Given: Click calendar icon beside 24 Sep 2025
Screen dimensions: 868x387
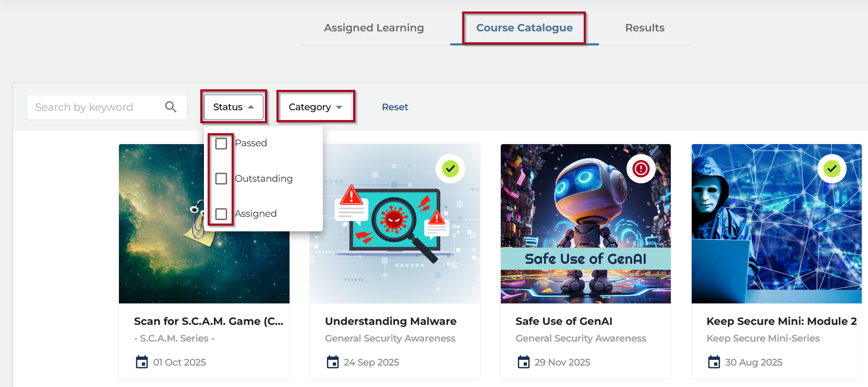Looking at the screenshot, I should [333, 362].
